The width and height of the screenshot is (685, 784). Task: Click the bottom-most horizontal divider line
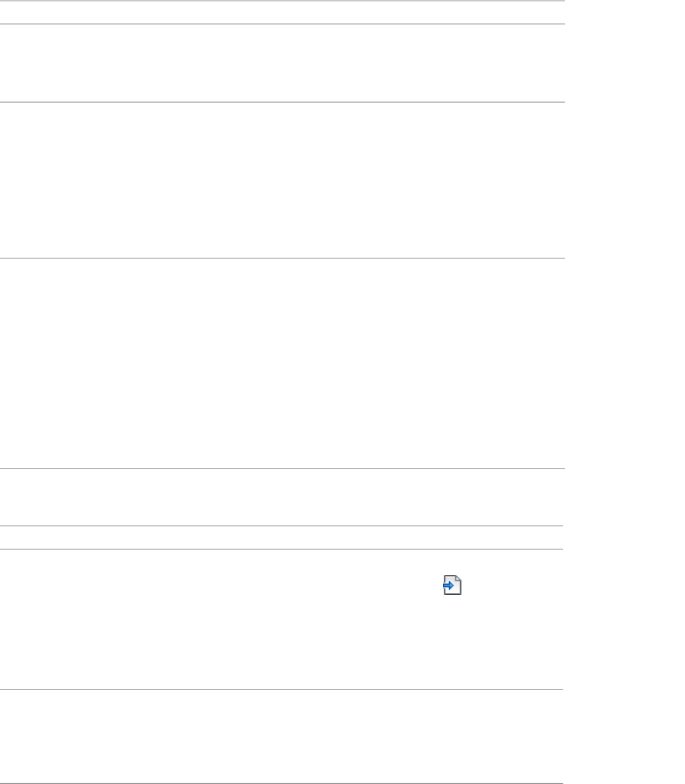281,783
